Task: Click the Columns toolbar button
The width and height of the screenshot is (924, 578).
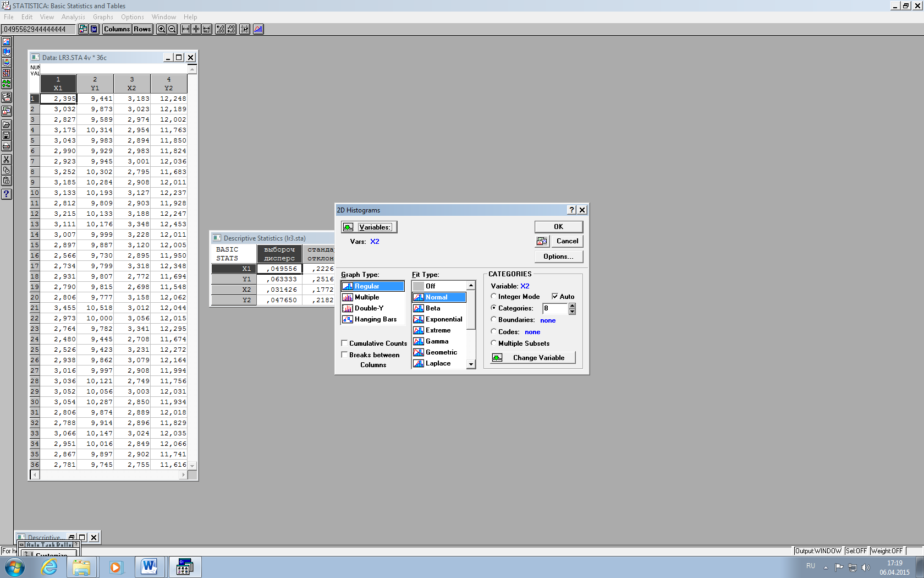Action: tap(117, 29)
